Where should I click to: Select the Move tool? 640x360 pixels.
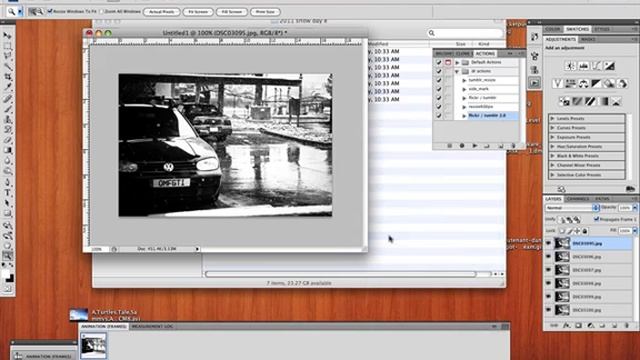7,36
